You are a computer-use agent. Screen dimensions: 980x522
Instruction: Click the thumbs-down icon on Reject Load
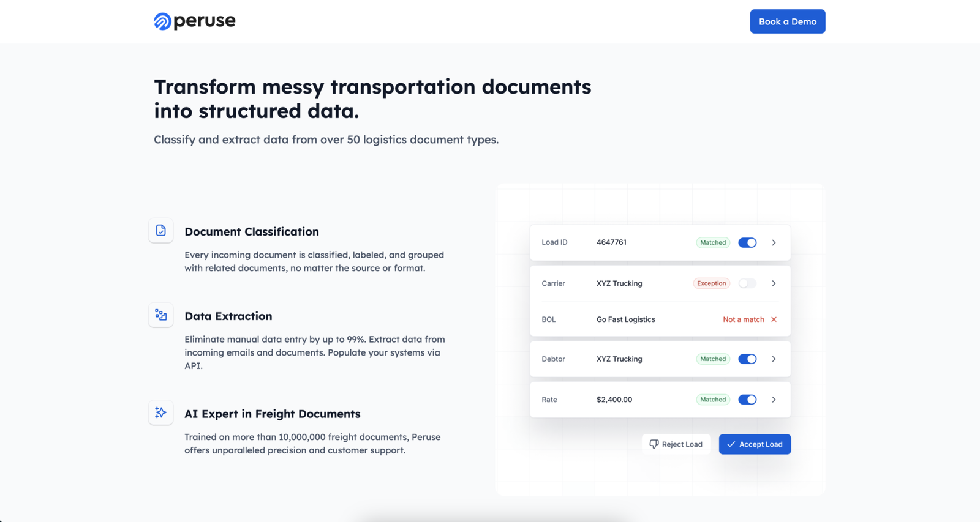click(x=654, y=444)
